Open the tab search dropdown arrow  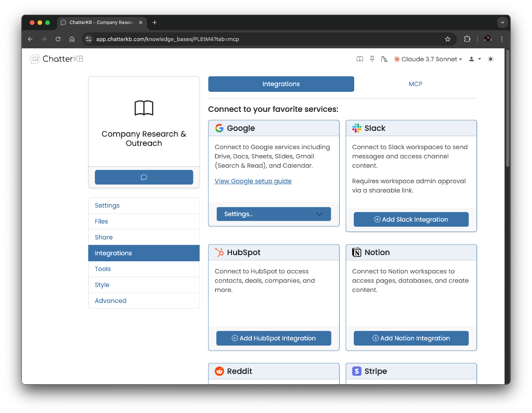502,22
